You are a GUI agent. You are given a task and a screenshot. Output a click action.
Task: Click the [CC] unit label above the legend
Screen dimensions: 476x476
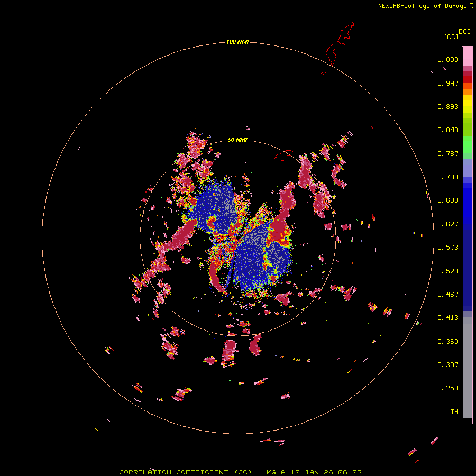click(451, 36)
